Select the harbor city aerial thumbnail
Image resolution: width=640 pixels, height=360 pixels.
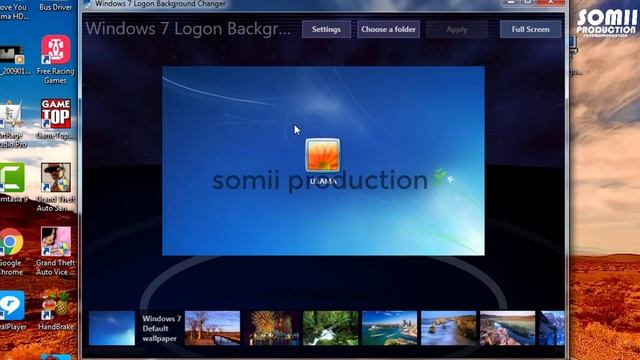[x=389, y=328]
